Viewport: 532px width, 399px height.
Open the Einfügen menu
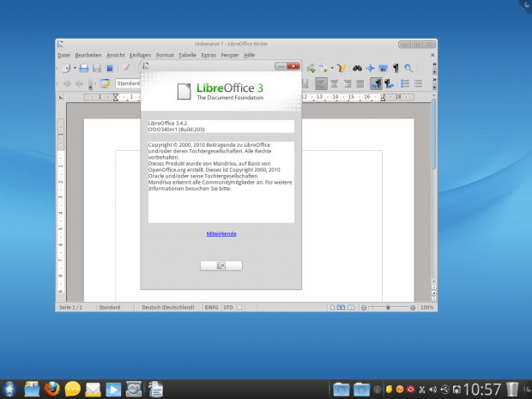[140, 55]
